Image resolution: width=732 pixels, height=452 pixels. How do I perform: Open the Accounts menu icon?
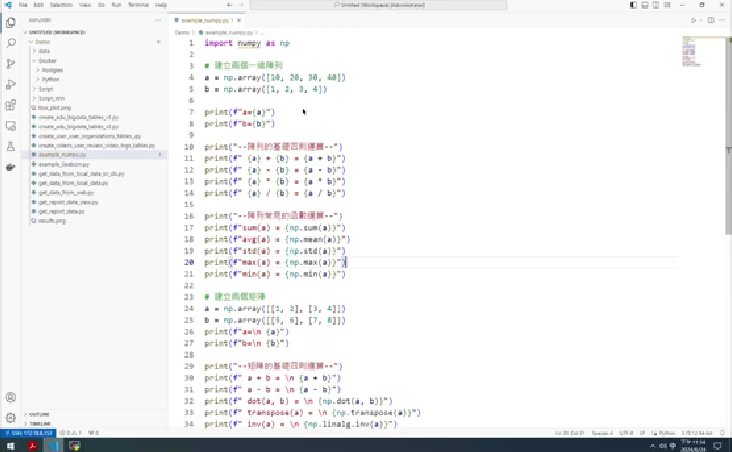point(11,397)
